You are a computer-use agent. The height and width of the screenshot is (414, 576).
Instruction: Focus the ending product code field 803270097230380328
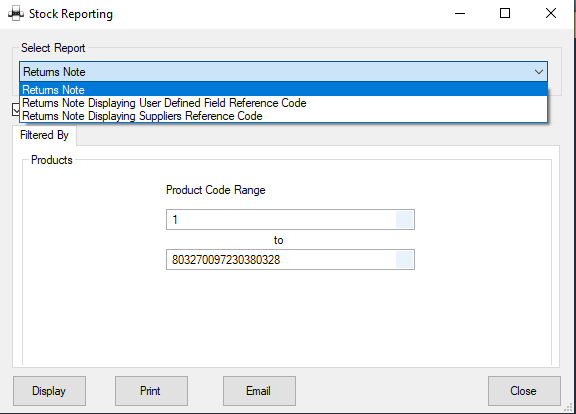pos(281,260)
